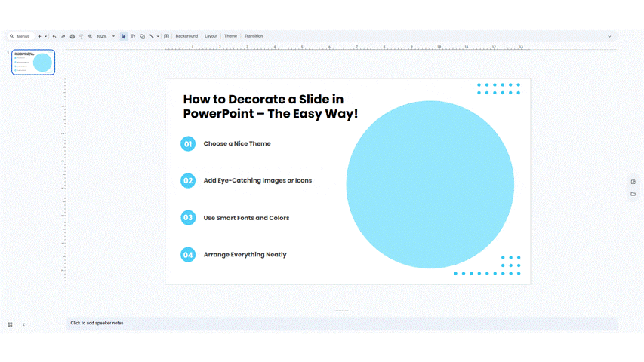This screenshot has height=362, width=644.
Task: Open the Shape insert tool
Action: (x=142, y=36)
